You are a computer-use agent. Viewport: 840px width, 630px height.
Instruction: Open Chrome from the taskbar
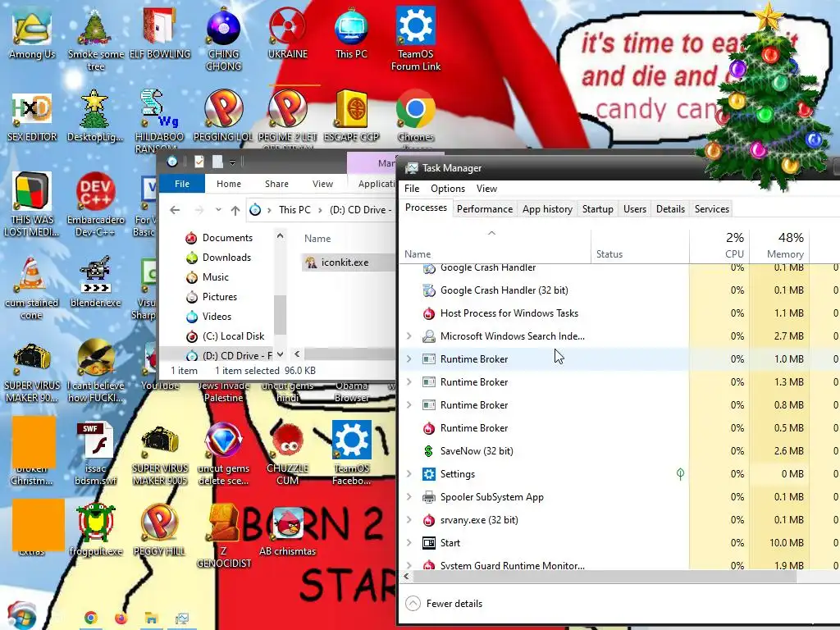pos(91,619)
